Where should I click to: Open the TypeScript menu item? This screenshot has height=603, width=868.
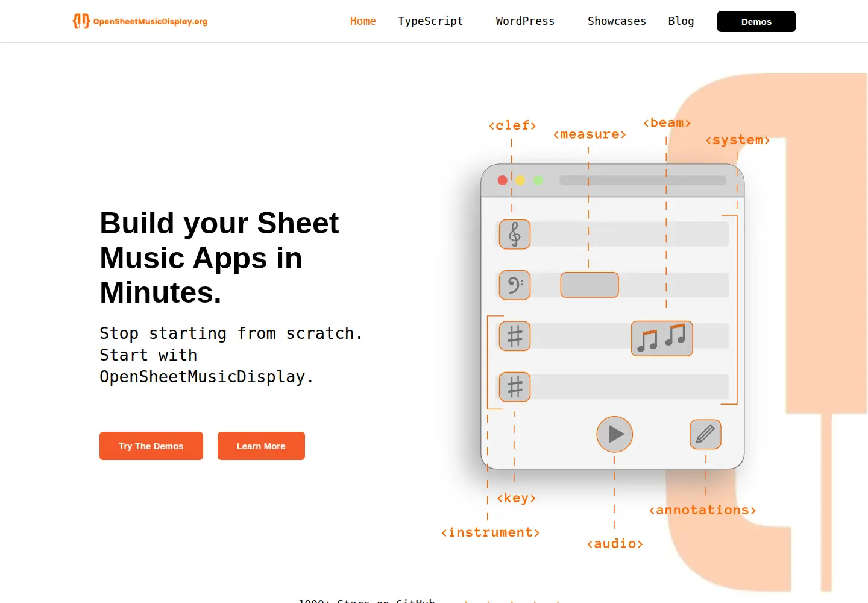(x=430, y=21)
